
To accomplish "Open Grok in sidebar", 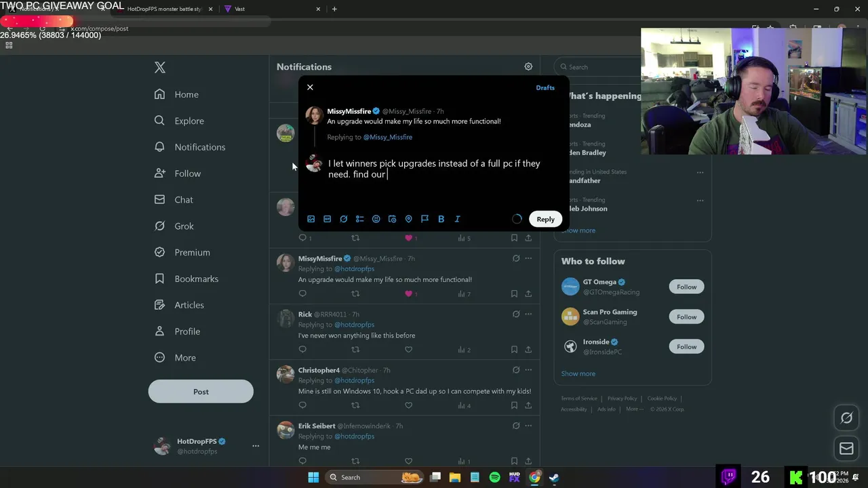I will coord(174,226).
